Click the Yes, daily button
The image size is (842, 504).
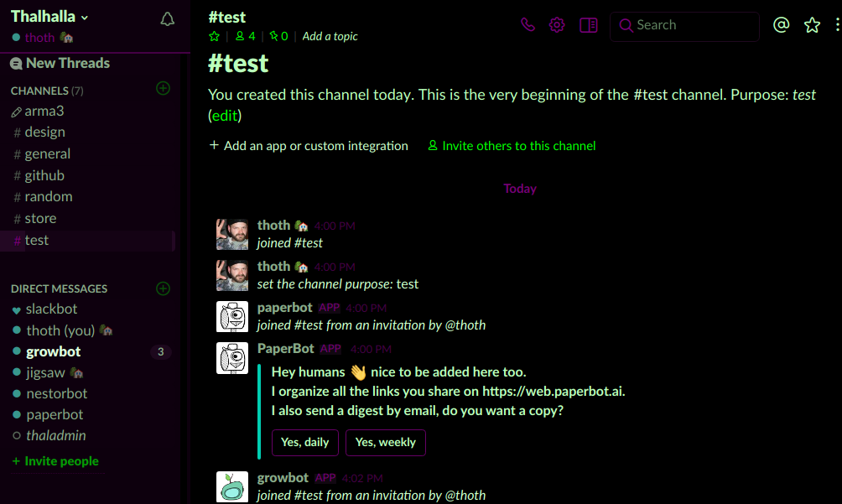coord(305,442)
